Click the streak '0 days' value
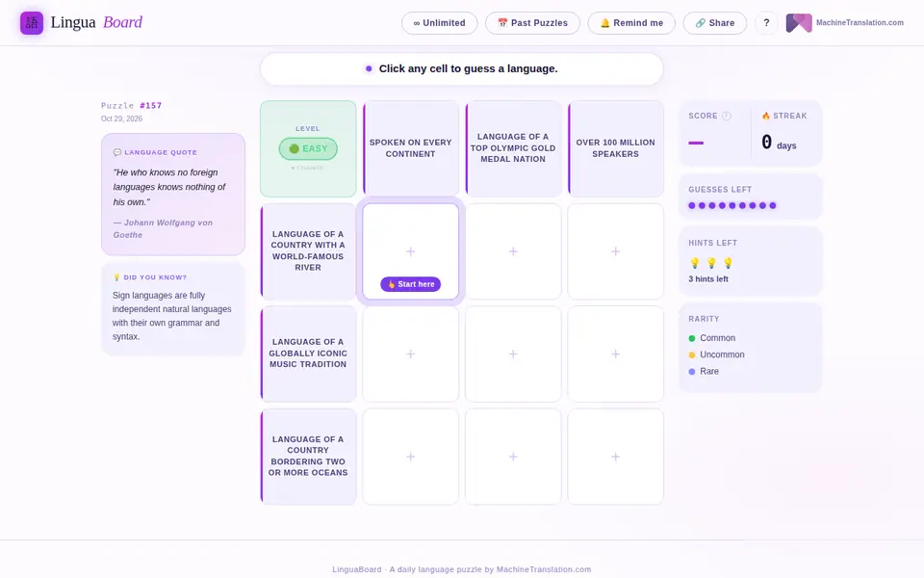The height and width of the screenshot is (578, 924). pyautogui.click(x=779, y=143)
